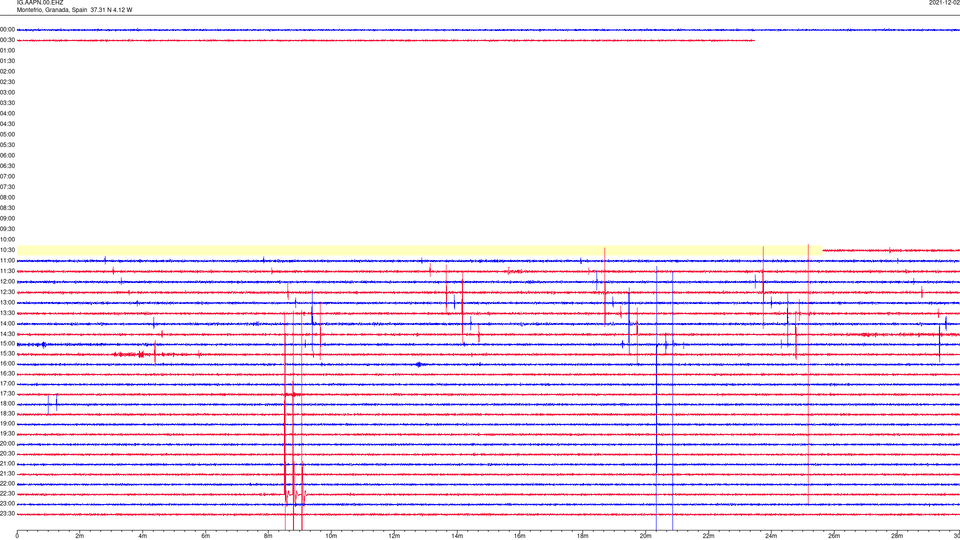Select the '01:30' time row label
The image size is (960, 540).
(x=7, y=61)
